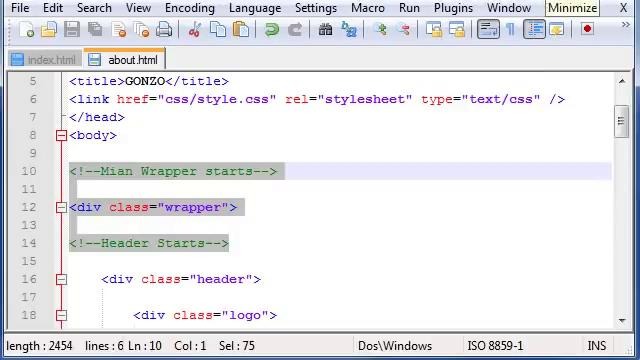Screen dimensions: 640x360
Task: Copy the selection with Copy icon
Action: pyautogui.click(x=218, y=29)
